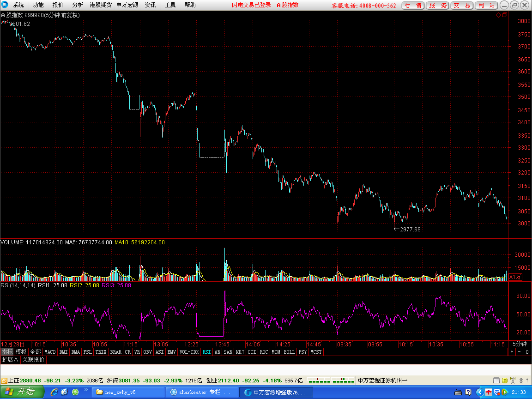Viewport: 532px width, 399px height.
Task: Open the 5分钟 period selector
Action: point(520,344)
